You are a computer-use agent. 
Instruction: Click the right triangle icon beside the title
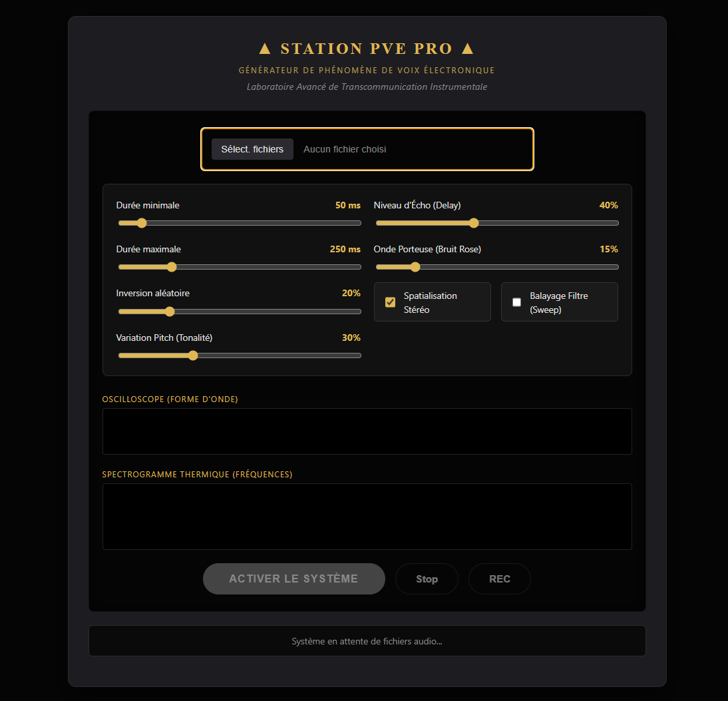click(468, 49)
